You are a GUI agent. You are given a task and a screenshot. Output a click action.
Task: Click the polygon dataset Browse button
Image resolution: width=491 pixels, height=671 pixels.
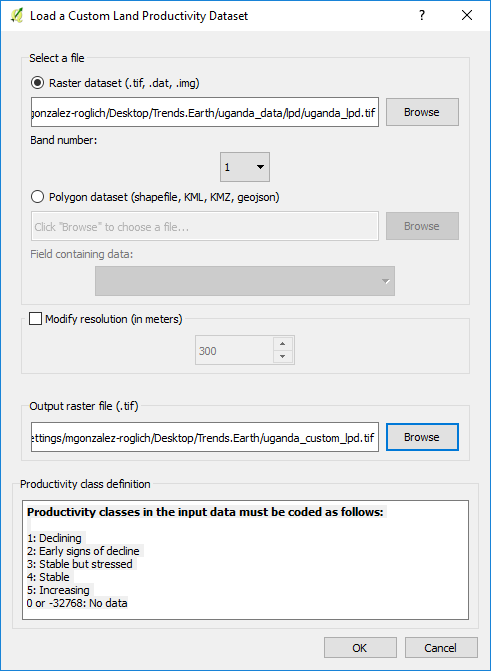click(x=422, y=226)
